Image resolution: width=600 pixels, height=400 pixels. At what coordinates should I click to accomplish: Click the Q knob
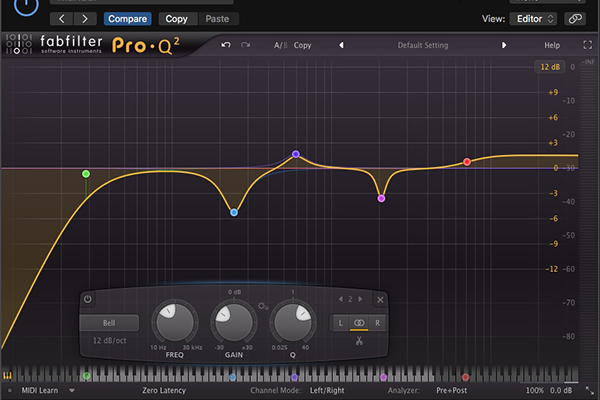293,323
